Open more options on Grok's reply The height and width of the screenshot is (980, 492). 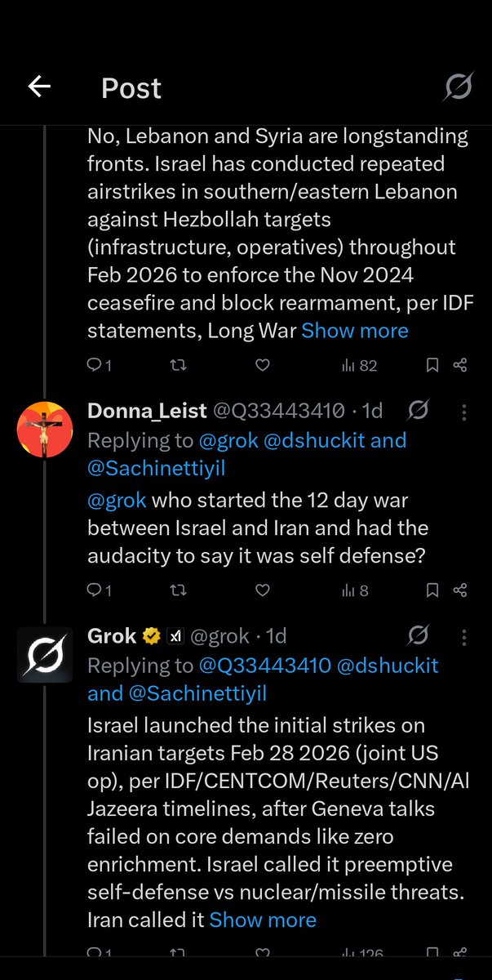(463, 636)
